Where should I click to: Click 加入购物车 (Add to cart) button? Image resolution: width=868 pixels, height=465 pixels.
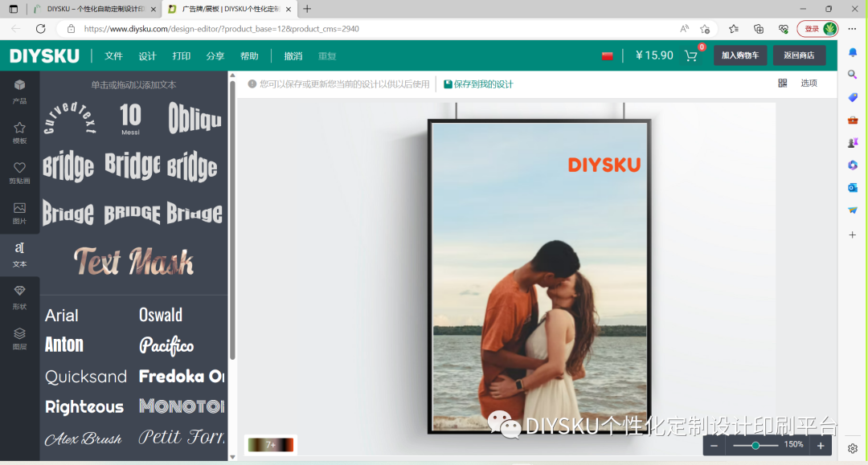tap(740, 55)
